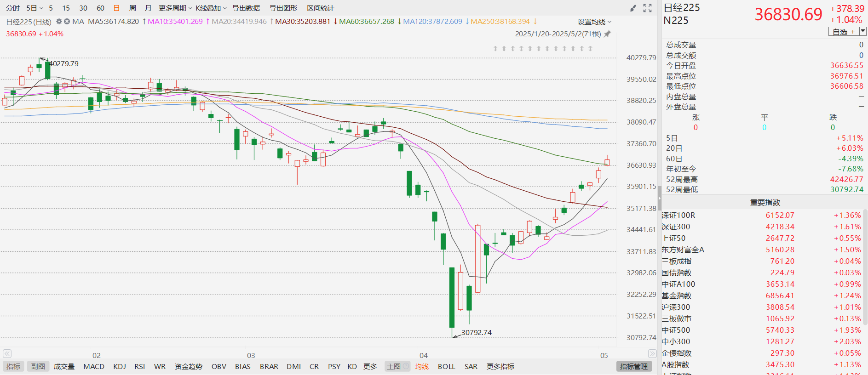The width and height of the screenshot is (868, 375).
Task: Click the first event arrow marker above the chart
Action: point(495,48)
